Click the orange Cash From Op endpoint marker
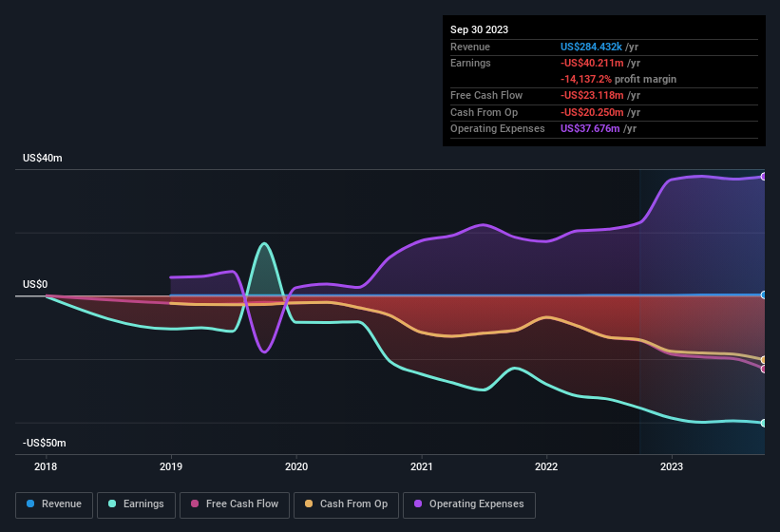 click(x=764, y=359)
